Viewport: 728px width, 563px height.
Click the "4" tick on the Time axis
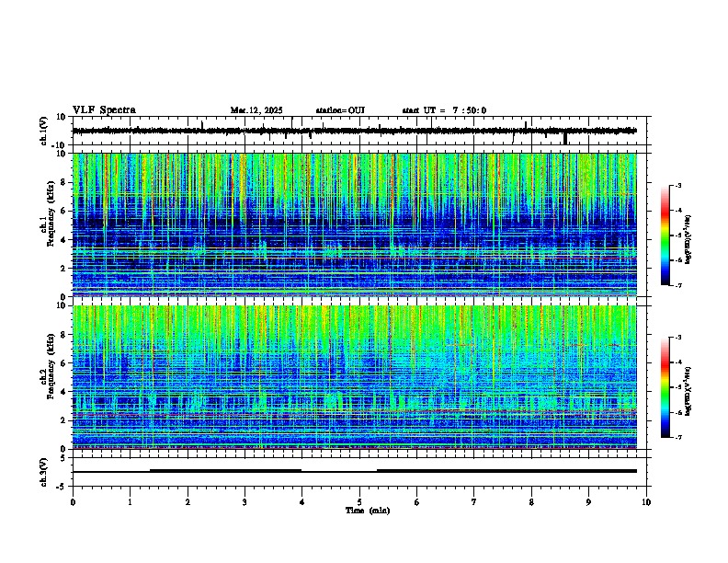click(302, 502)
